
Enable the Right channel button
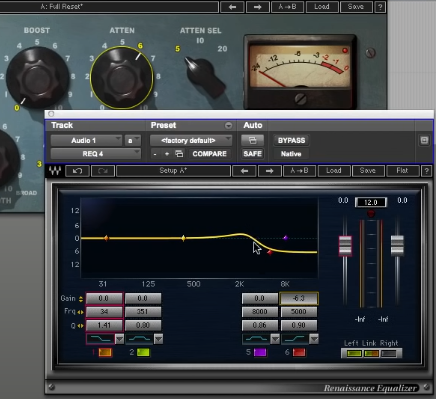tap(388, 353)
